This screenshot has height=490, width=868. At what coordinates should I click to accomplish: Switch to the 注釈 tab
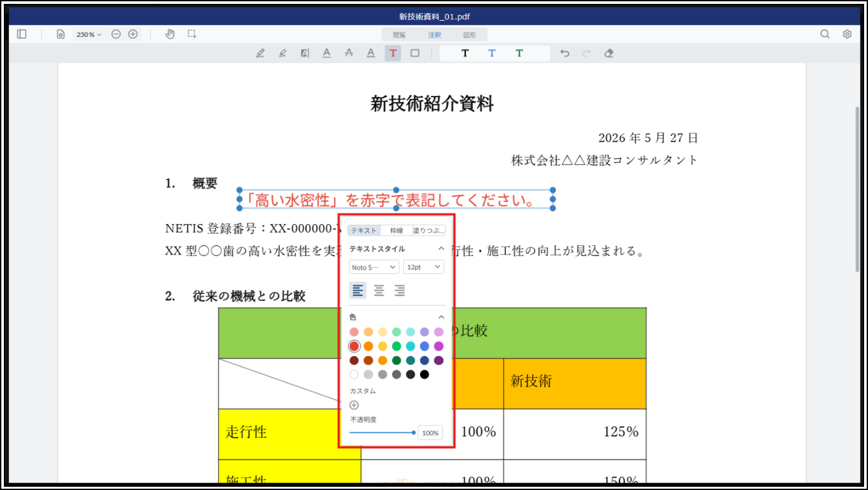tap(434, 35)
